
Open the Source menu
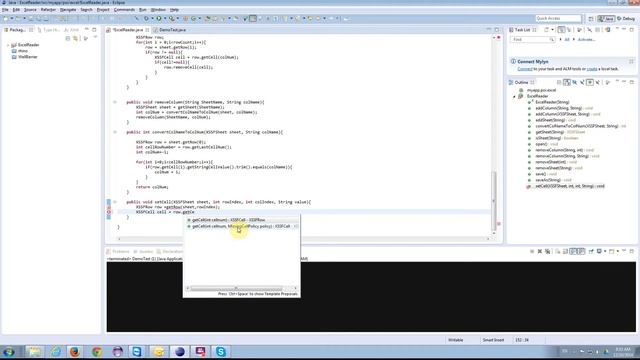coord(30,9)
